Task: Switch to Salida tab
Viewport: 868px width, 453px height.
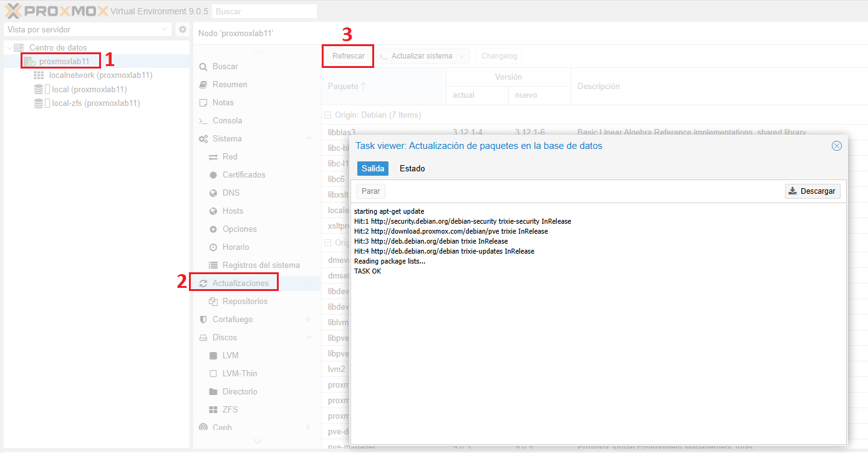Action: (x=373, y=168)
